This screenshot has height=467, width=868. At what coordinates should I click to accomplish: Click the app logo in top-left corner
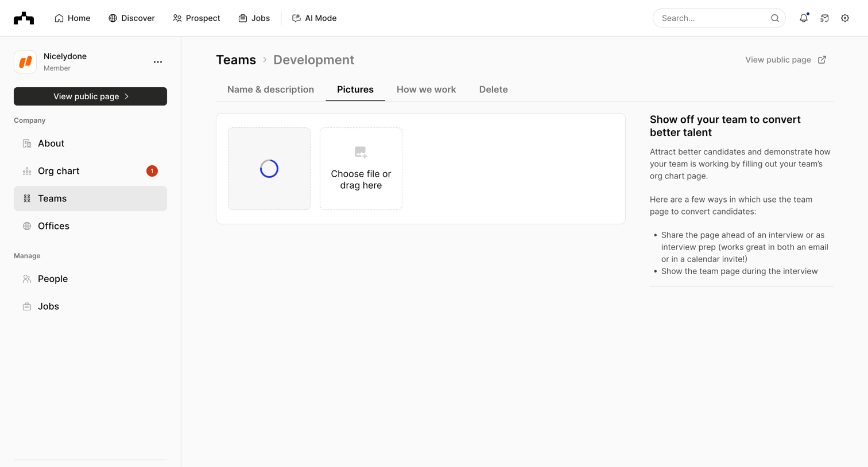tap(24, 18)
